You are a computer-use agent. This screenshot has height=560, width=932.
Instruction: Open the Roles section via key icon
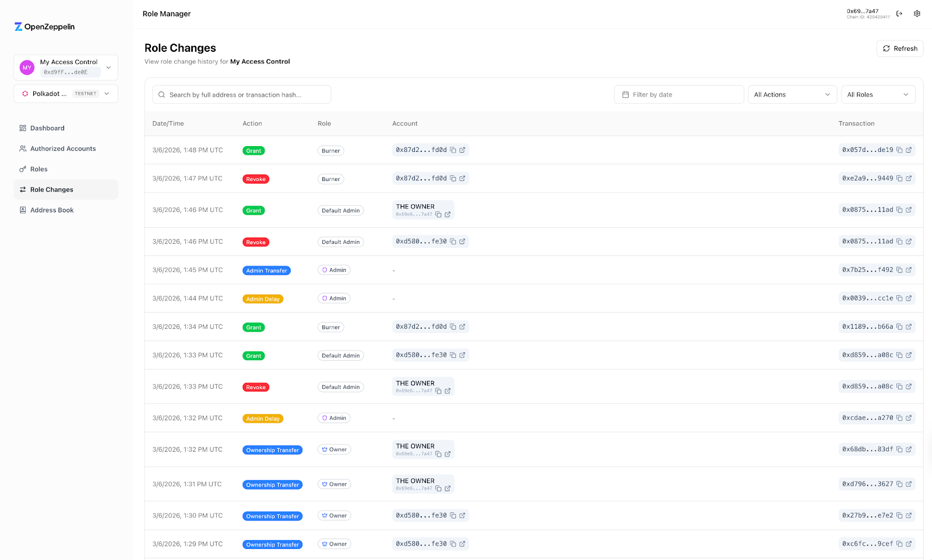(x=39, y=169)
